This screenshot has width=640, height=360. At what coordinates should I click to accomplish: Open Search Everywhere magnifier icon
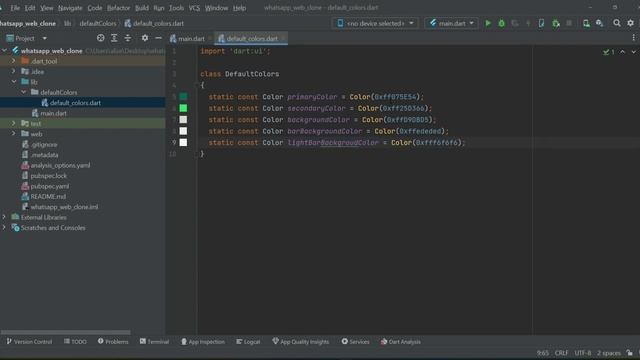click(617, 24)
